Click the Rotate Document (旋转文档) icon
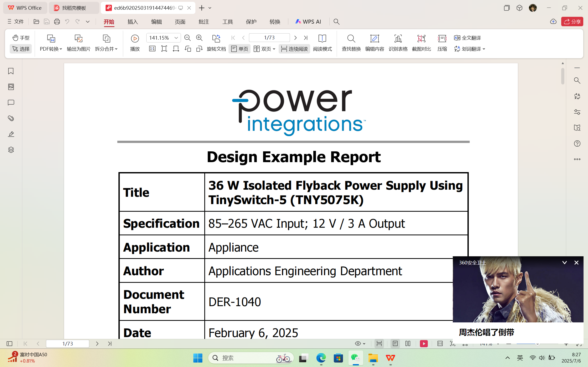Image resolution: width=588 pixels, height=367 pixels. (216, 39)
